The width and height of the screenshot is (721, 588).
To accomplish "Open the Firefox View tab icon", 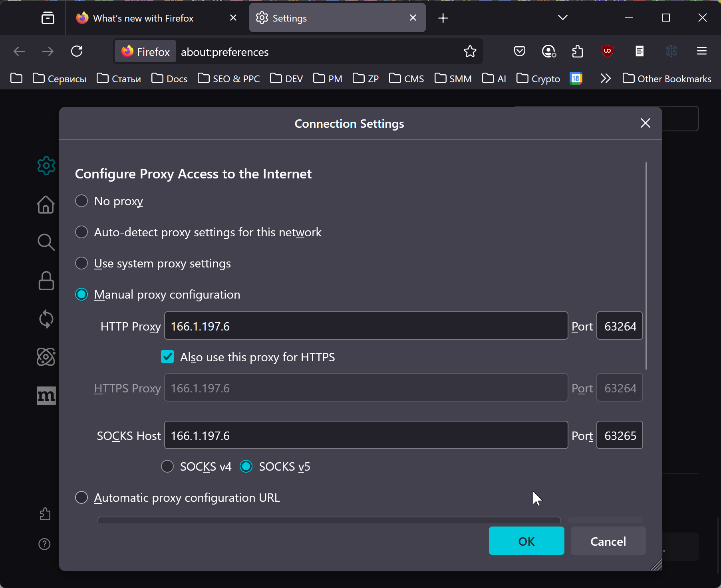I will pyautogui.click(x=48, y=18).
